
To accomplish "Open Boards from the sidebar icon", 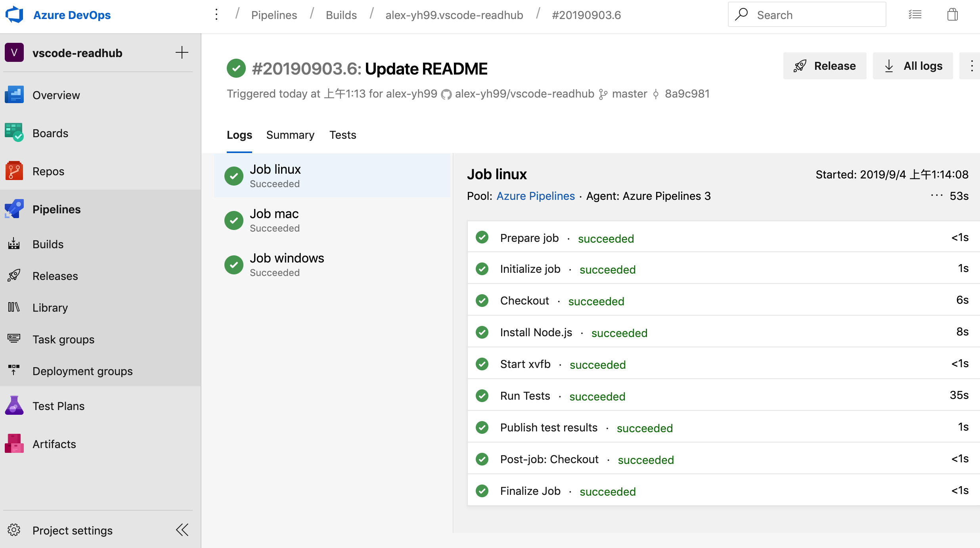I will [x=14, y=132].
